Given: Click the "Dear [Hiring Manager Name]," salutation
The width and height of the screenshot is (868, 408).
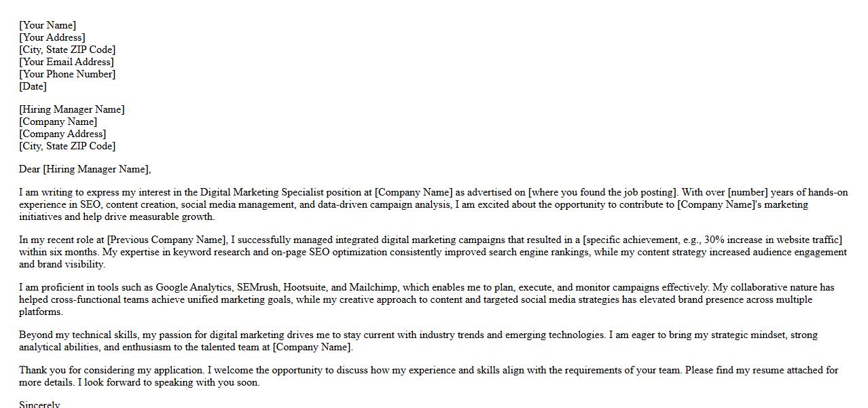Looking at the screenshot, I should click(x=85, y=169).
